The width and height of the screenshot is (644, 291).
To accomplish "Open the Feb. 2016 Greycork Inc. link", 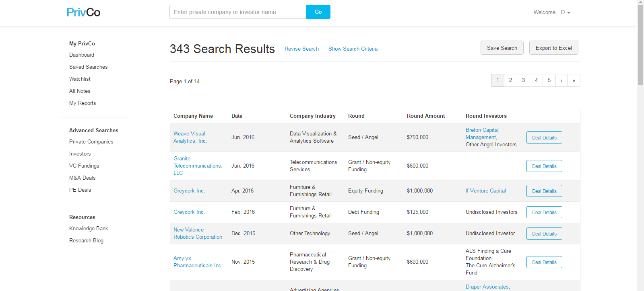I will click(x=189, y=212).
